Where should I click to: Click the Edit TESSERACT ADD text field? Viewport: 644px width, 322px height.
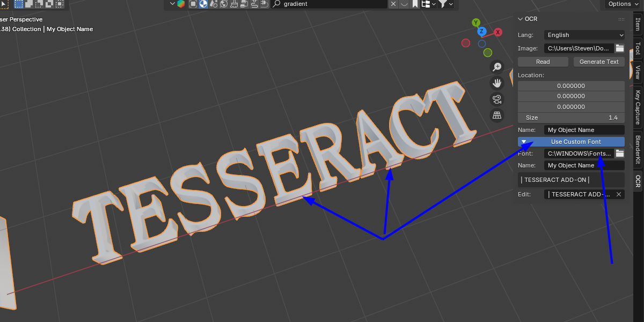click(x=579, y=194)
